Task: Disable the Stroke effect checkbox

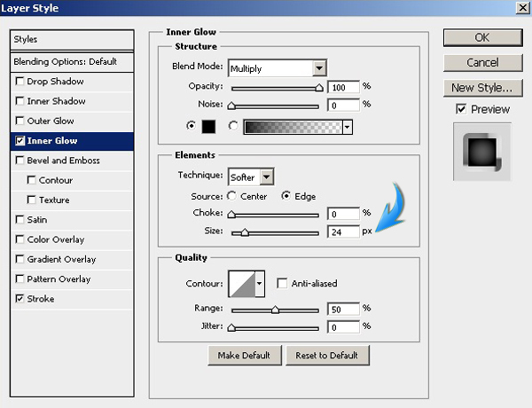Action: point(20,300)
